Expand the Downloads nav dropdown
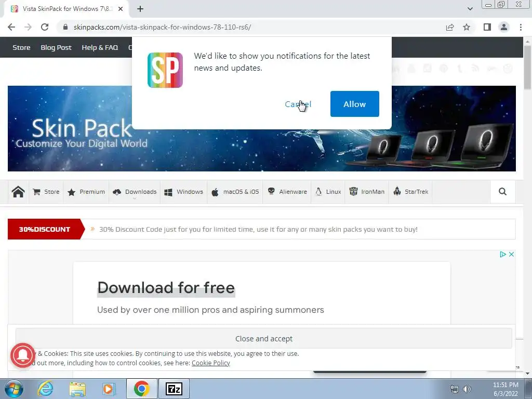 [x=135, y=192]
